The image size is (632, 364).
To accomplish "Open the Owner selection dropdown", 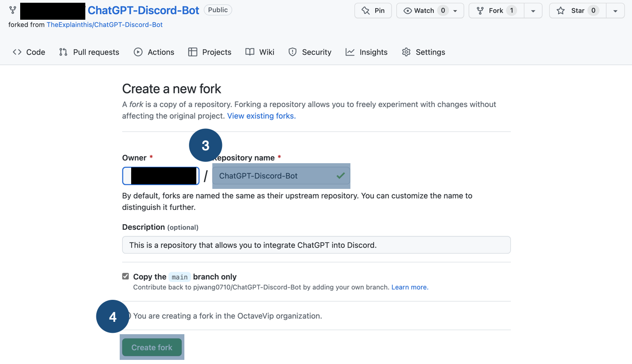I will pos(161,176).
